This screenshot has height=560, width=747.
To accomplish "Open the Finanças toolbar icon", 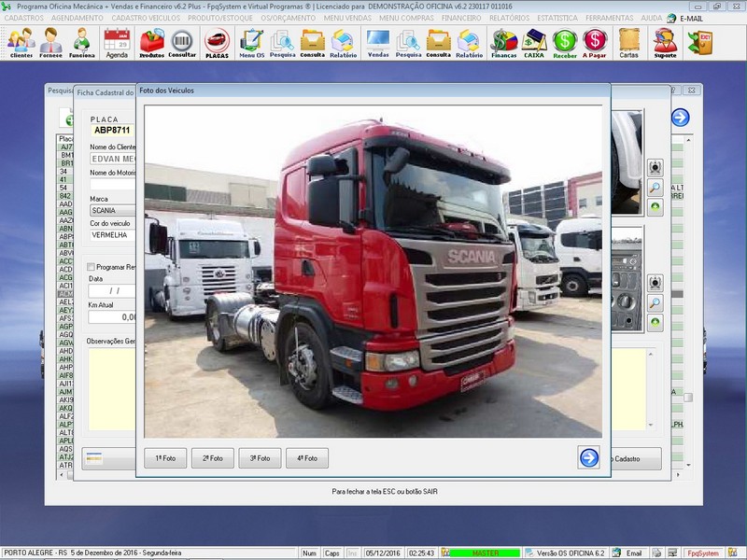I will (x=504, y=43).
